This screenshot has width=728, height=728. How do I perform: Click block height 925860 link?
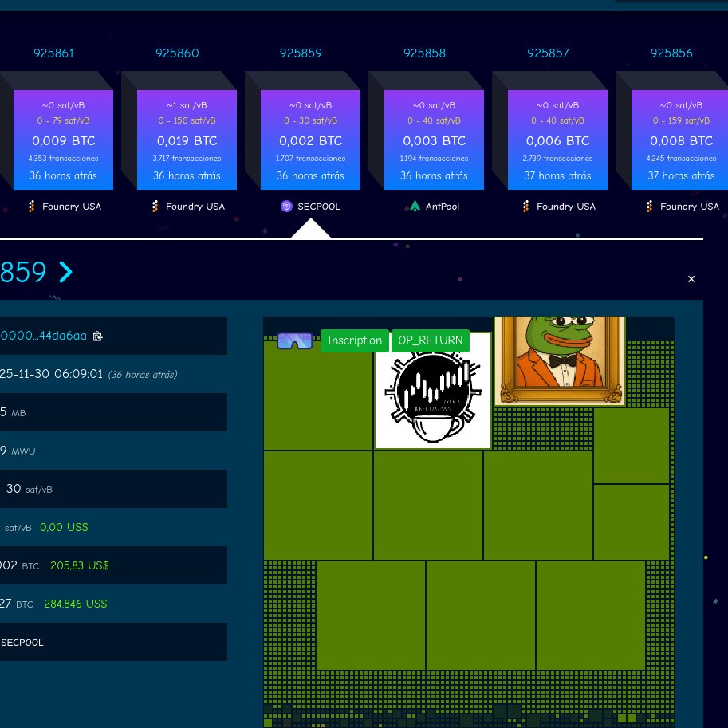[x=177, y=53]
